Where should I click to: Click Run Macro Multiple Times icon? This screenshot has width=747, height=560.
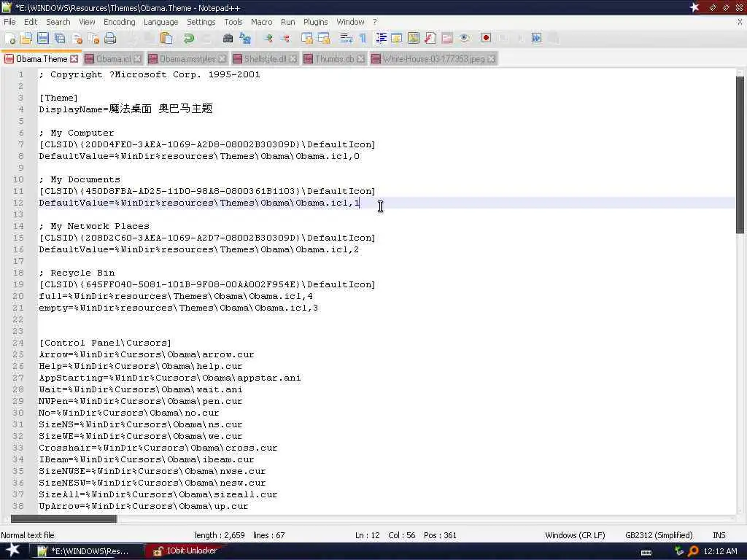[536, 39]
